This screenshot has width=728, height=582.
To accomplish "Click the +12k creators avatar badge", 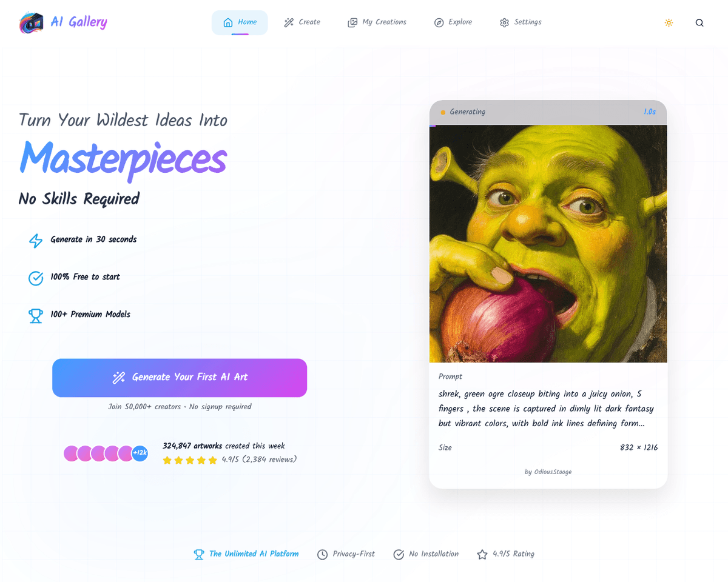I will (x=140, y=453).
